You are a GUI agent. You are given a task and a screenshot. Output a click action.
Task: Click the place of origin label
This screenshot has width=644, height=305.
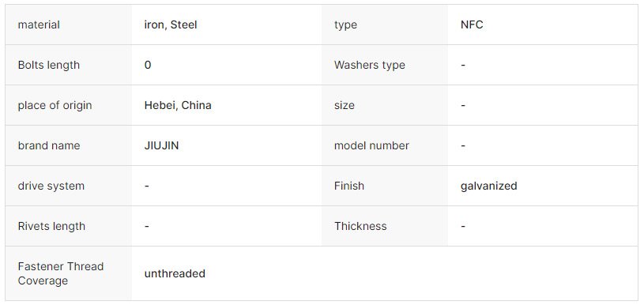pyautogui.click(x=55, y=105)
